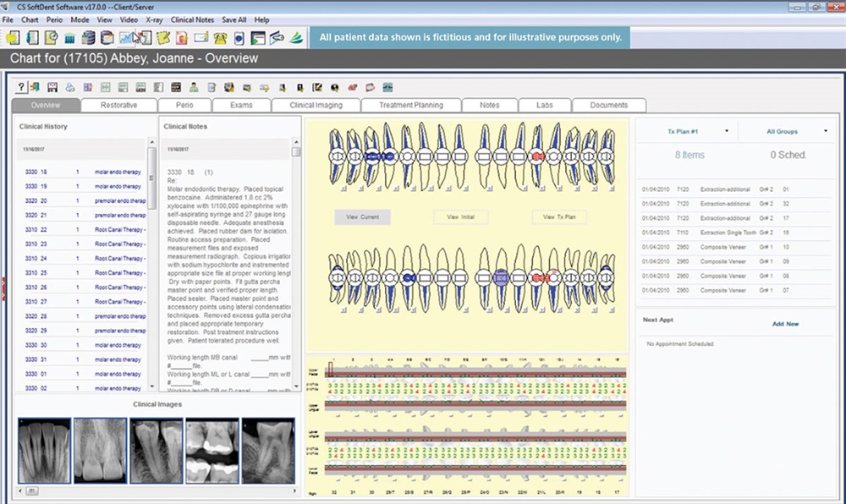The width and height of the screenshot is (846, 504).
Task: Switch to the Clinical Imaging tab
Action: [x=316, y=105]
